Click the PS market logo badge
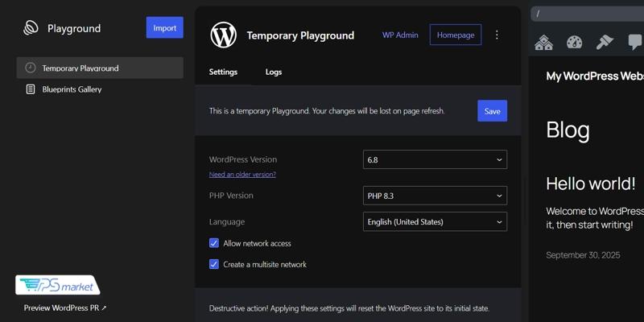The width and height of the screenshot is (644, 322). pyautogui.click(x=57, y=285)
